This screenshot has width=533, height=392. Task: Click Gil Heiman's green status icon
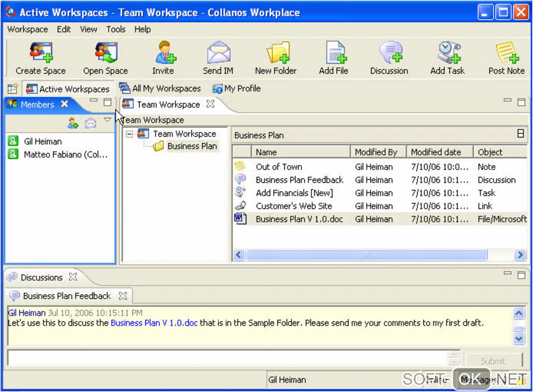(13, 141)
